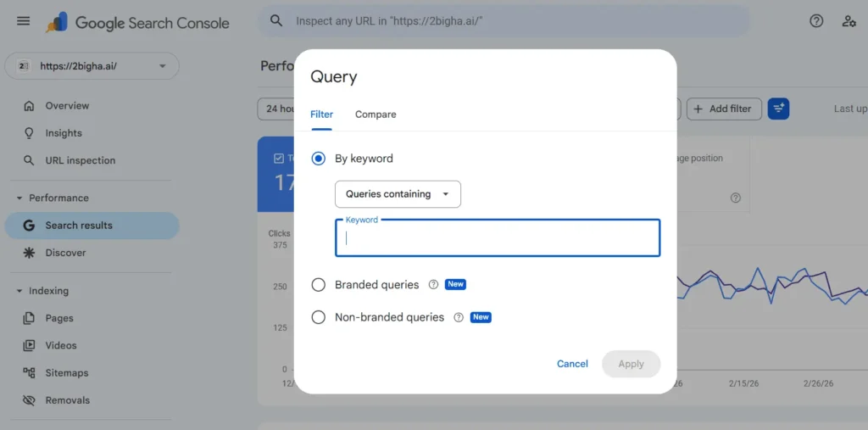Image resolution: width=868 pixels, height=430 pixels.
Task: Click the blue filter options icon
Action: 778,109
